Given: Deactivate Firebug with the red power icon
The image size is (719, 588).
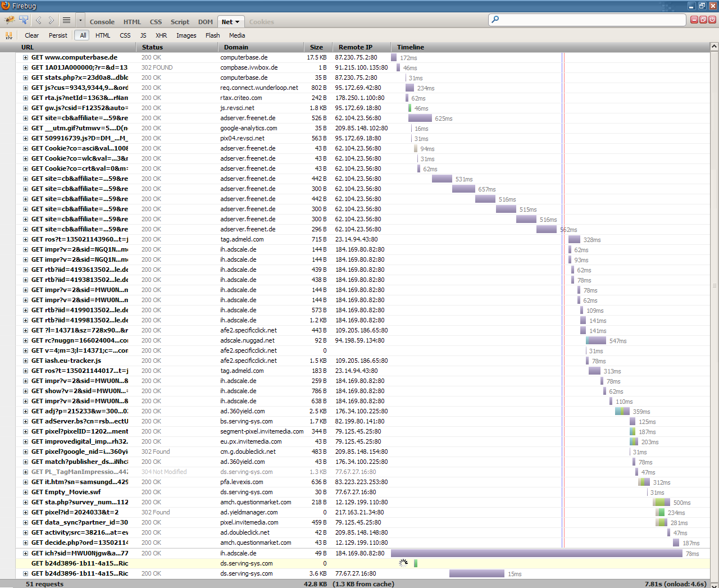Looking at the screenshot, I should [712, 20].
